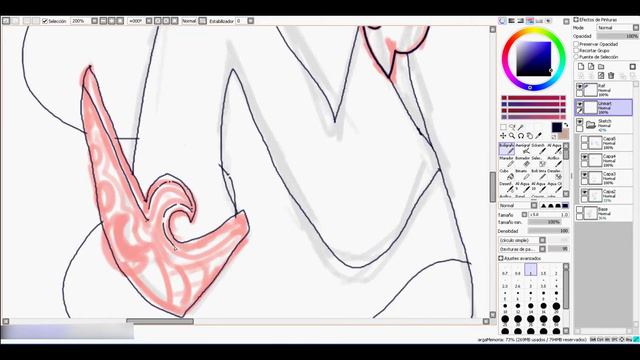Clear the layer contents icon
The height and width of the screenshot is (360, 640).
point(601,76)
